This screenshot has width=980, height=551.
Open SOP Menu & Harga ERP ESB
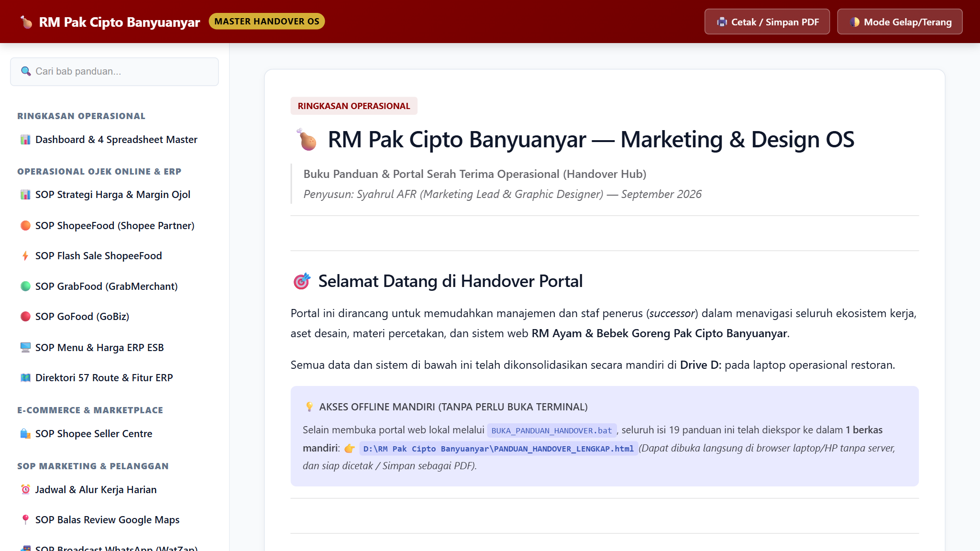[x=114, y=347]
